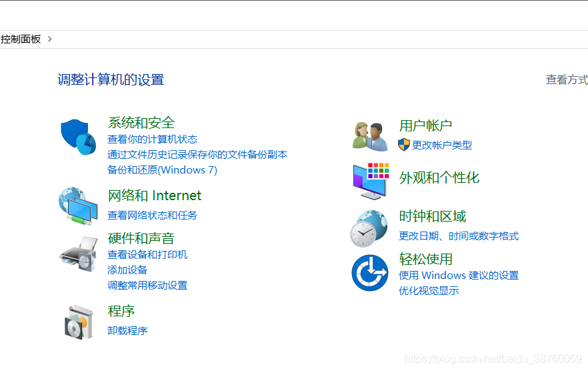
Task: Click the Network and Internet globe icon
Action: [x=79, y=206]
